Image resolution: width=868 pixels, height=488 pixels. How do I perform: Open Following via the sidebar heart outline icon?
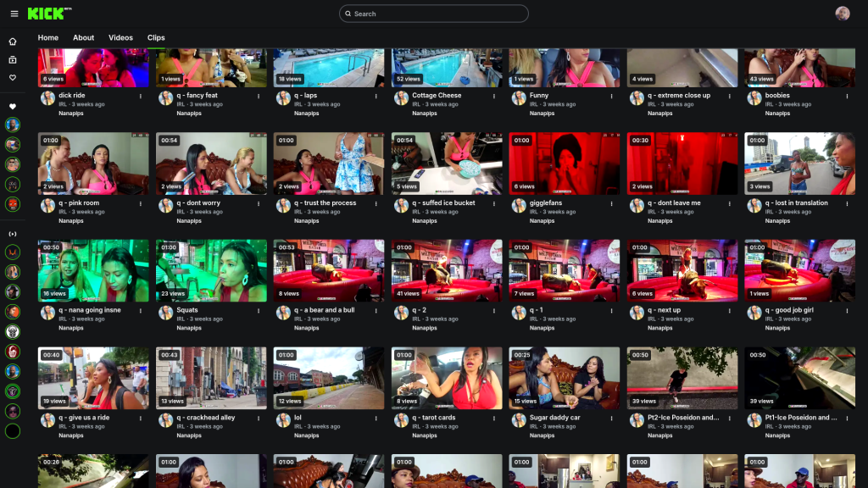(13, 78)
